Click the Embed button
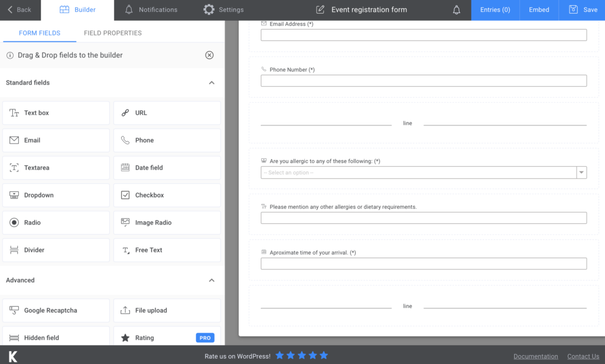 coord(539,9)
